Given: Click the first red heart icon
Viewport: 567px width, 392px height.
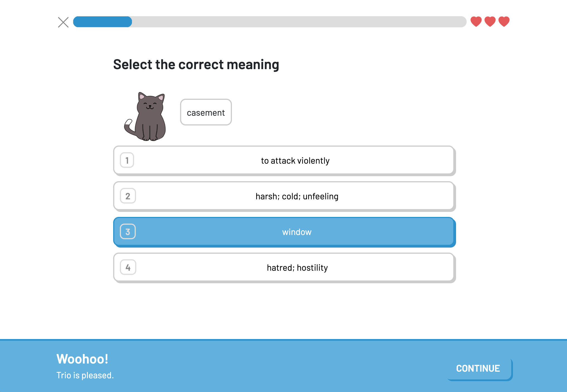Looking at the screenshot, I should click(476, 22).
